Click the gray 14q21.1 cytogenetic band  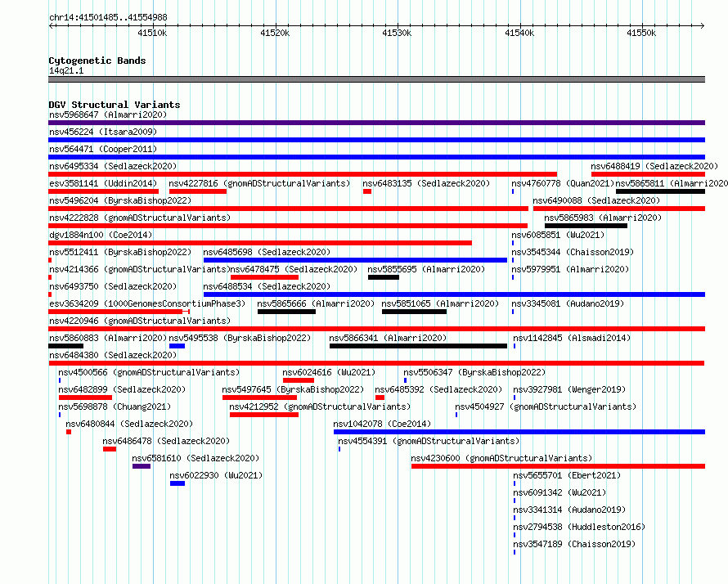376,79
